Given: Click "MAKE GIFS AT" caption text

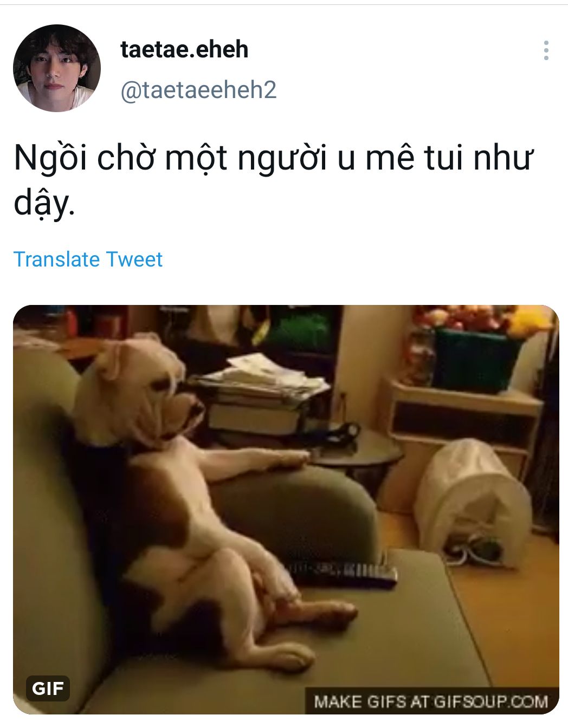Looking at the screenshot, I should (372, 702).
